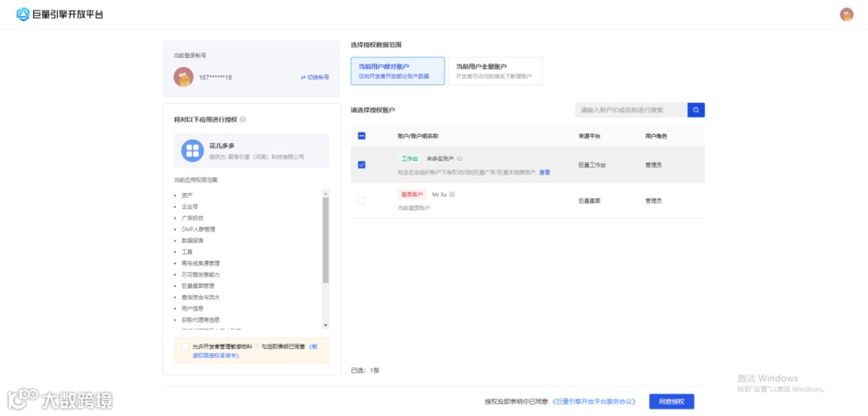Toggle the select-all checkbox in table header
The image size is (868, 416).
362,136
